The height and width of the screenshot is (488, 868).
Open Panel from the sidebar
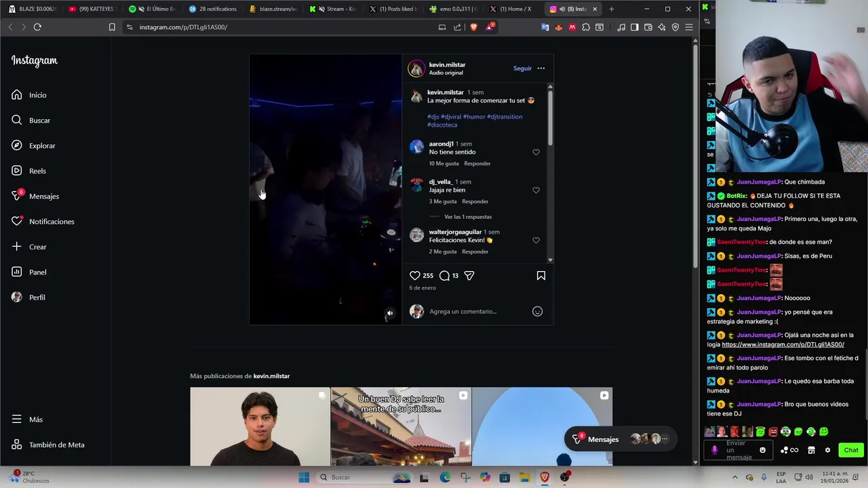click(x=28, y=272)
